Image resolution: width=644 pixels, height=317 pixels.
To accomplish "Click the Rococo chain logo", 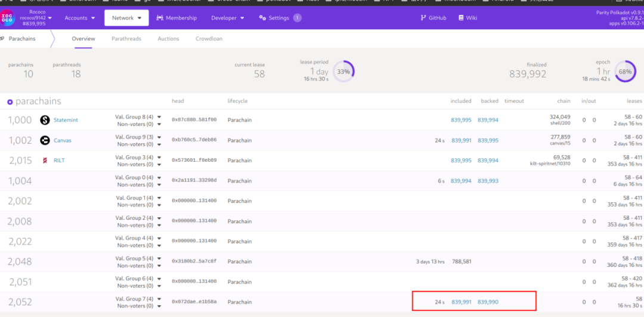I will pos(7,18).
